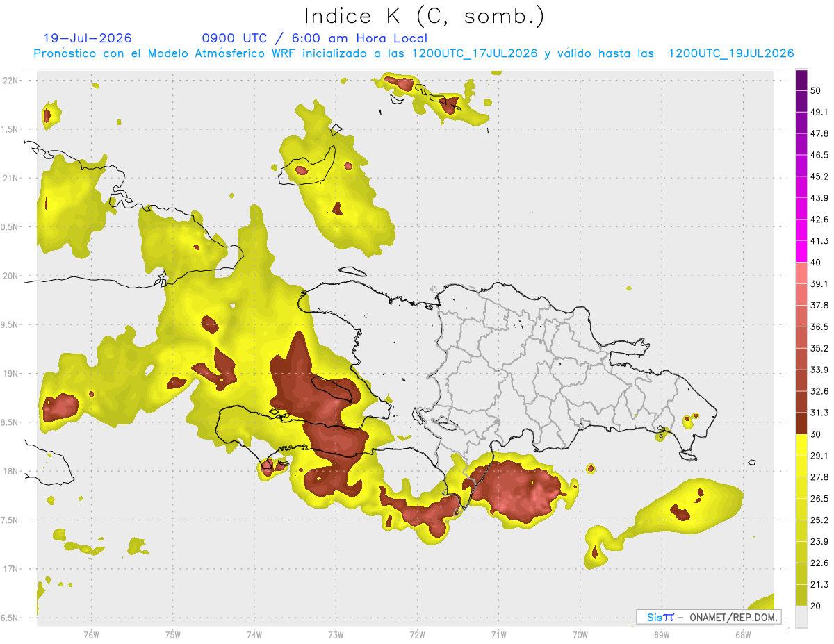Click the '73W' longitude label
Screen dimensions: 834x644
click(x=336, y=635)
